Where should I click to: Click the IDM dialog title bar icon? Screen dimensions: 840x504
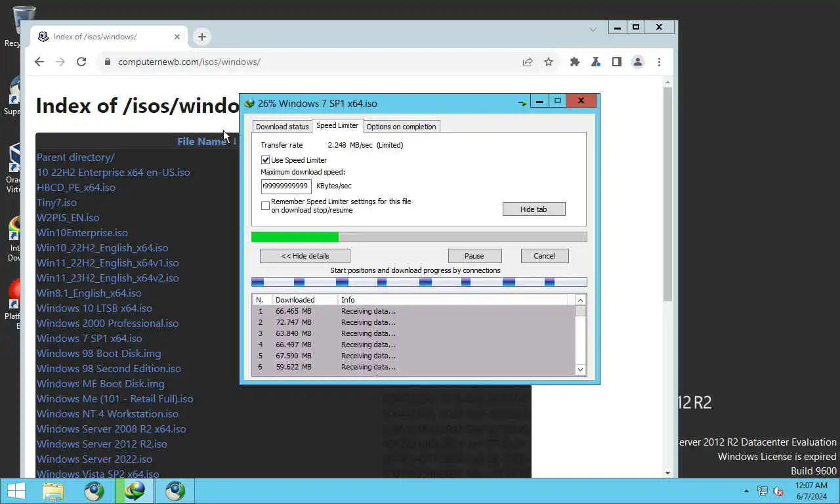click(249, 103)
